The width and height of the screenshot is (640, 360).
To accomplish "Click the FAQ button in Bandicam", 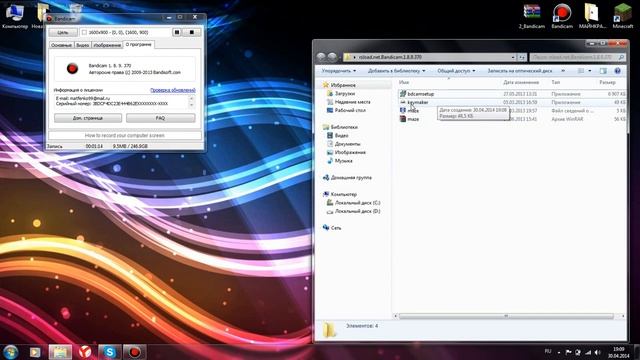I will point(160,118).
